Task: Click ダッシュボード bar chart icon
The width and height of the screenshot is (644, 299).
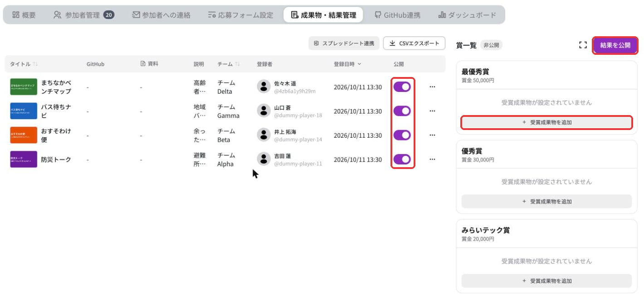Action: 442,15
